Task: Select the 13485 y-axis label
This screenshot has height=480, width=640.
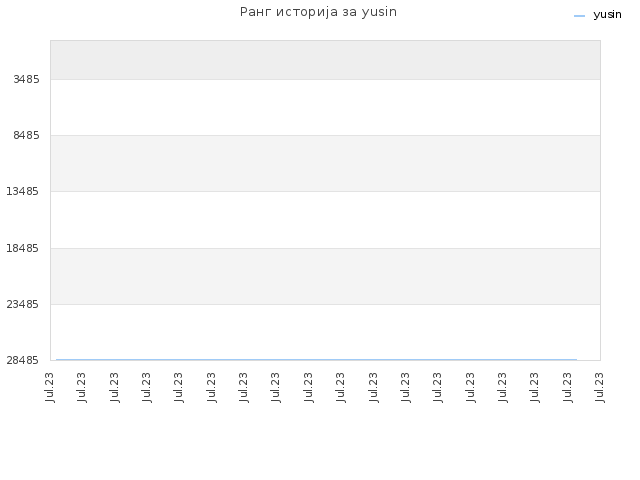Action: tap(22, 191)
